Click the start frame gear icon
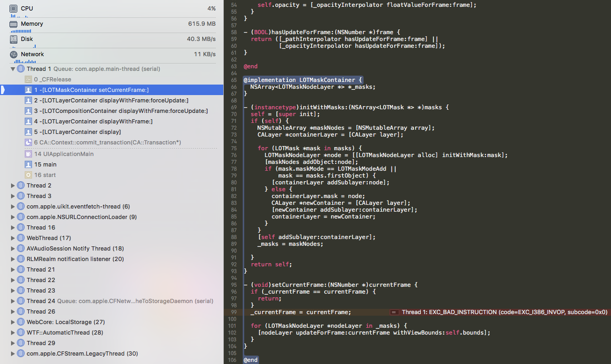Screen dimensions: 611x364 click(x=28, y=175)
